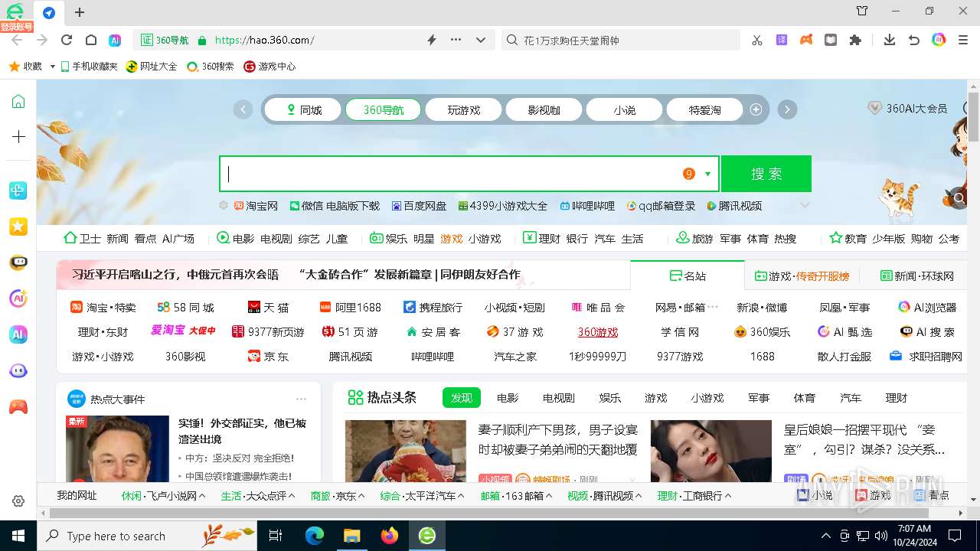Click the green 搜索 search button

[x=766, y=174]
